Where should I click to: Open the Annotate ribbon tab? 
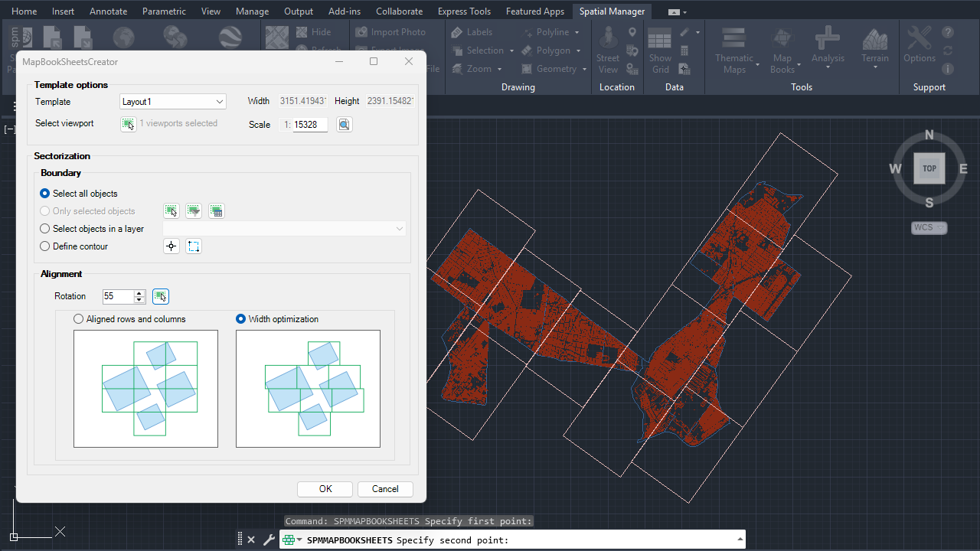click(x=109, y=11)
